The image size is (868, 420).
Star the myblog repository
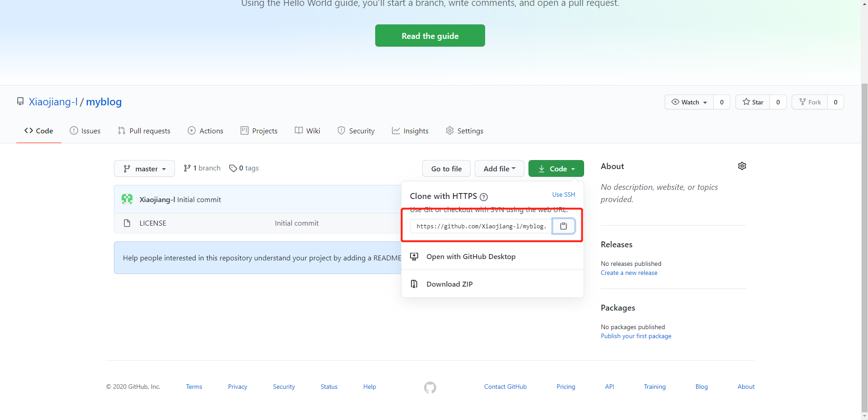tap(753, 102)
